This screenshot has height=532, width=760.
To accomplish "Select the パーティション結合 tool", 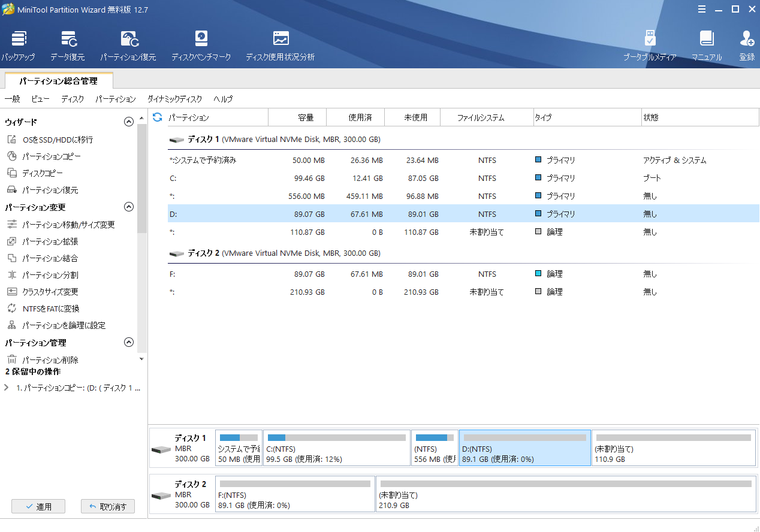I will pyautogui.click(x=51, y=258).
